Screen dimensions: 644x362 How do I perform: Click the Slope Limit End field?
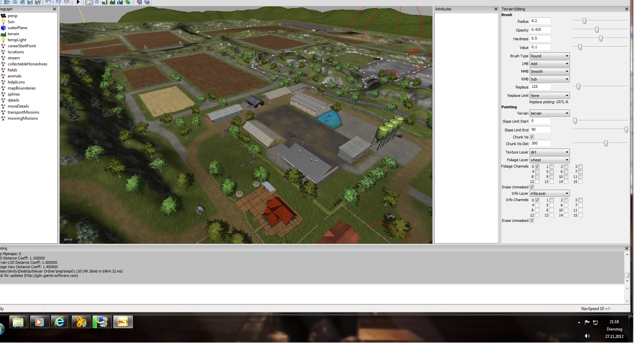point(540,130)
